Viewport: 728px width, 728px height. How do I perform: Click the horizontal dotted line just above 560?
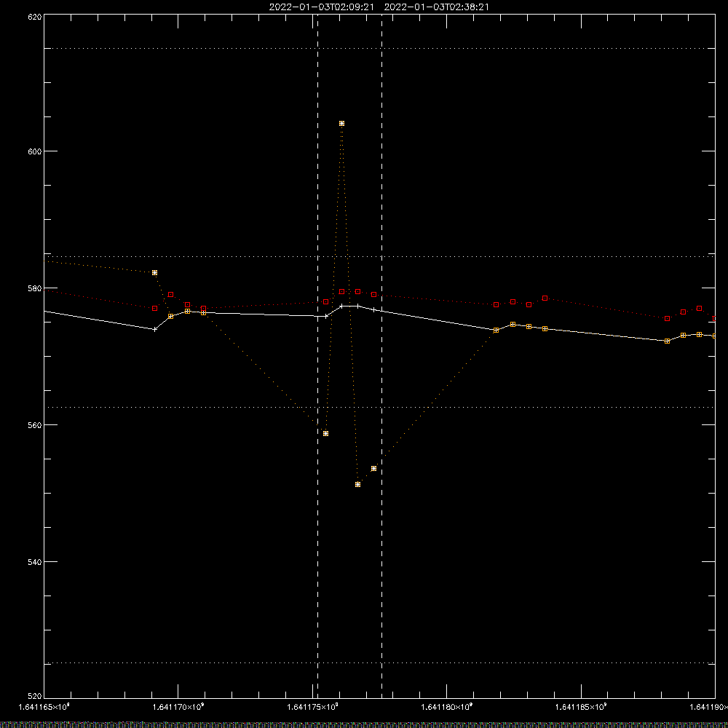coord(379,407)
